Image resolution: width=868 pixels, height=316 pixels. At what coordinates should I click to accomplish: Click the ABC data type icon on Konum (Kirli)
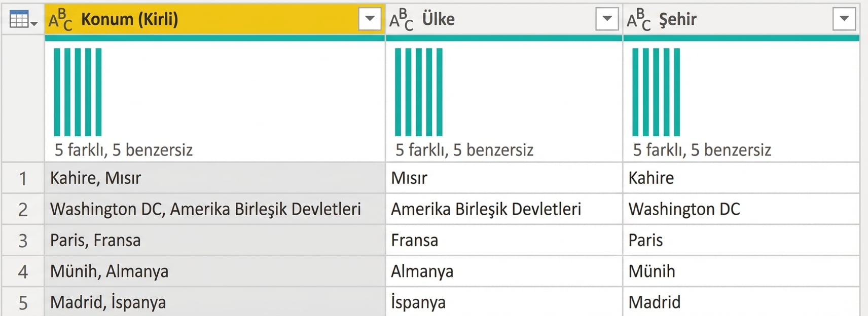click(x=60, y=19)
